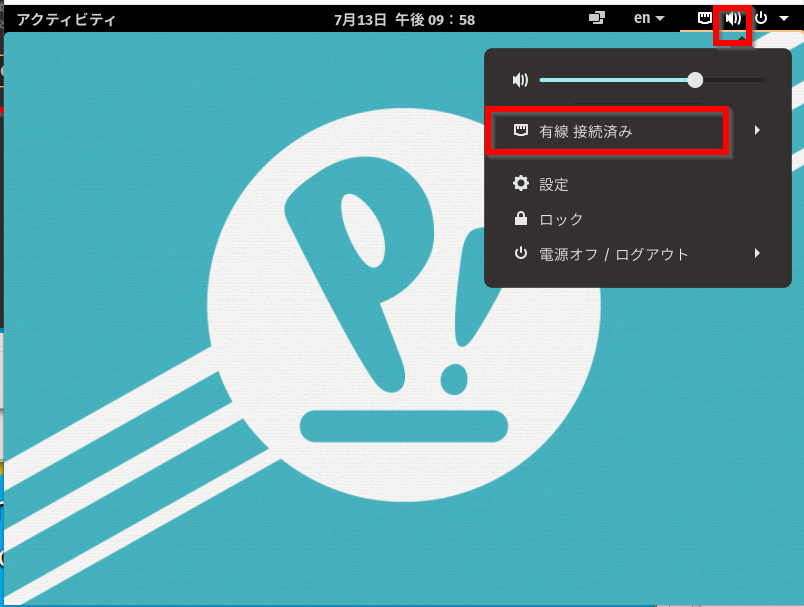Viewport: 804px width, 607px height.
Task: Click the volume slider handle
Action: pos(695,80)
